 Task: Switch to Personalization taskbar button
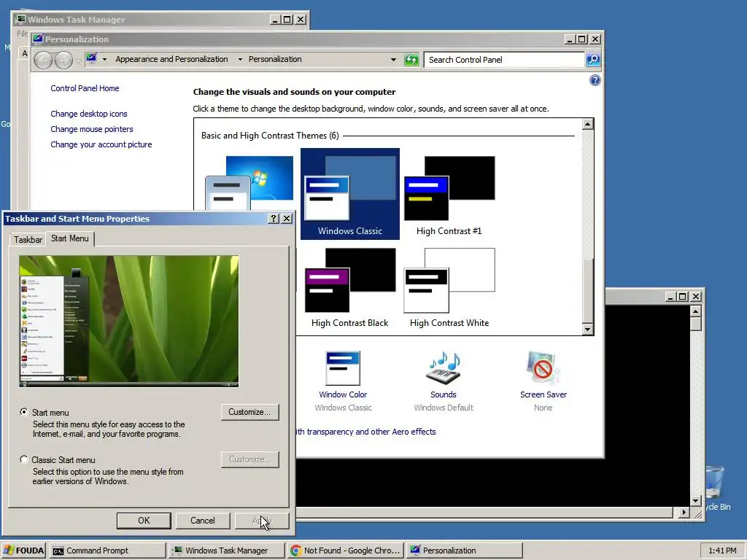coord(465,551)
